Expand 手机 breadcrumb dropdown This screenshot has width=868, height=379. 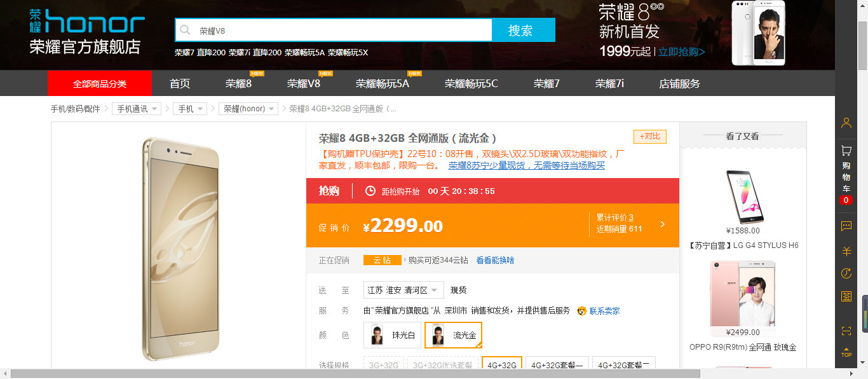(190, 109)
